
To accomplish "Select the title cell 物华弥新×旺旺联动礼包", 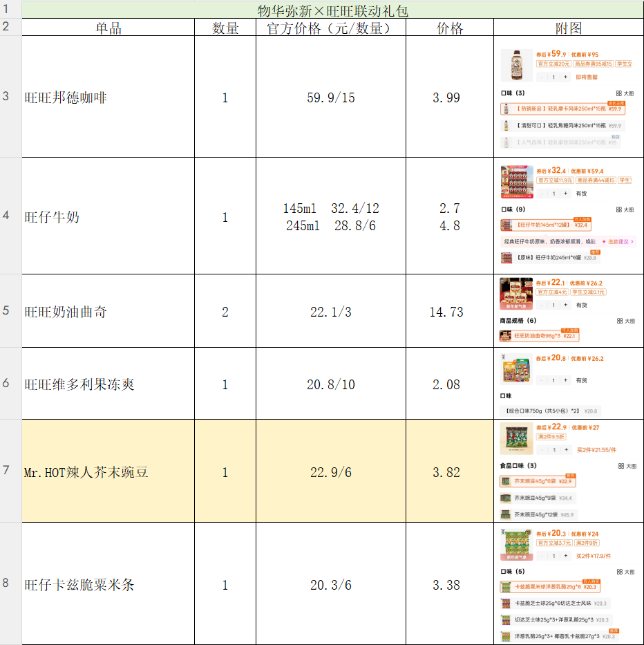I will coord(332,10).
